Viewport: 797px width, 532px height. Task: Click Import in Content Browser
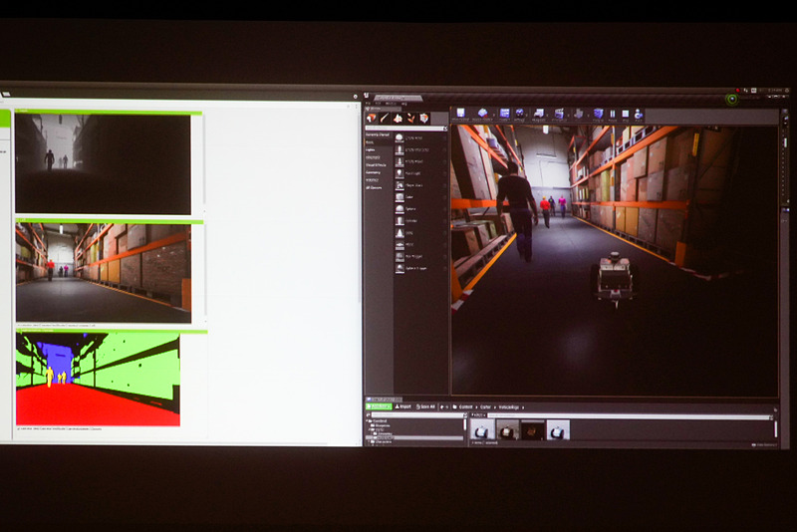coord(403,406)
